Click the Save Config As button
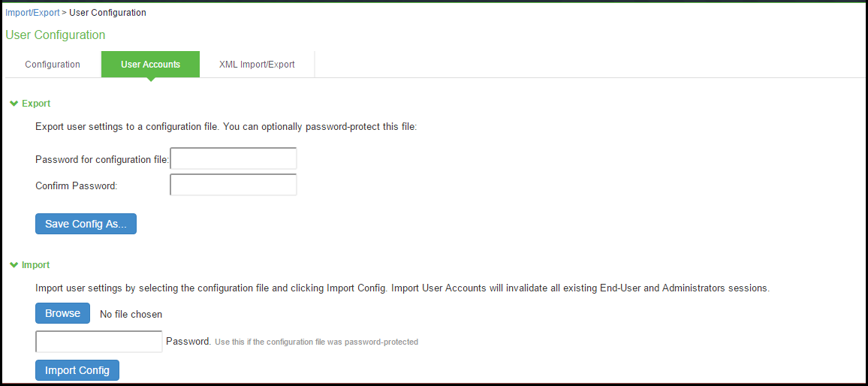 pyautogui.click(x=86, y=224)
